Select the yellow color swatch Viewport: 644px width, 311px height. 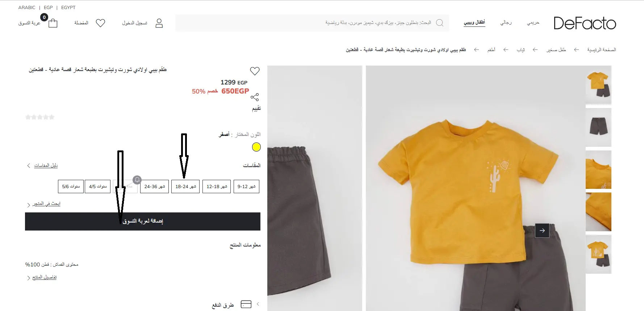coord(256,147)
